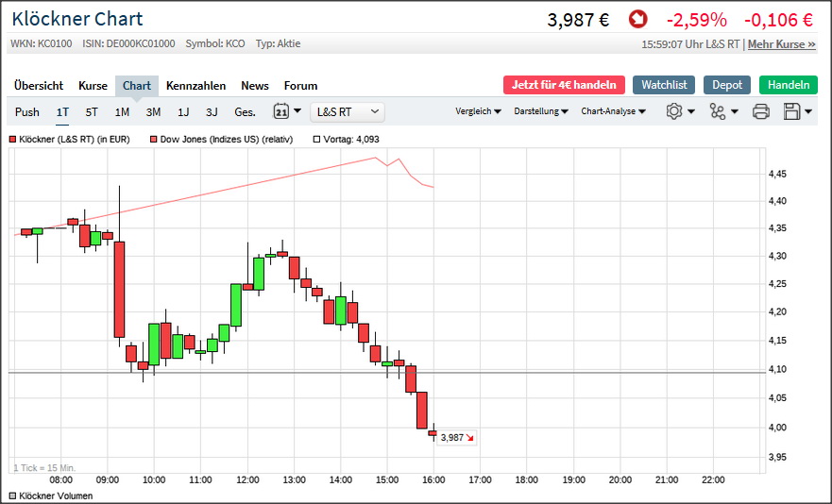This screenshot has width=832, height=504.
Task: Switch to the Übersicht tab
Action: (38, 85)
